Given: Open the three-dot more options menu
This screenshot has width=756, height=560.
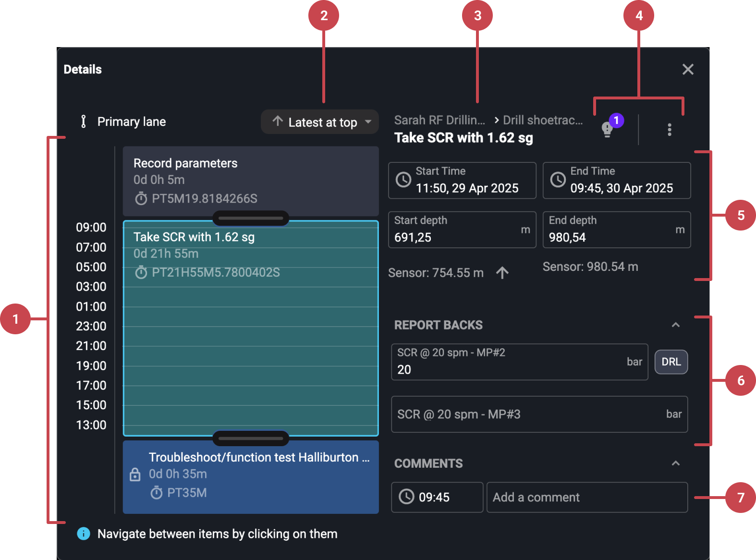Looking at the screenshot, I should point(669,130).
